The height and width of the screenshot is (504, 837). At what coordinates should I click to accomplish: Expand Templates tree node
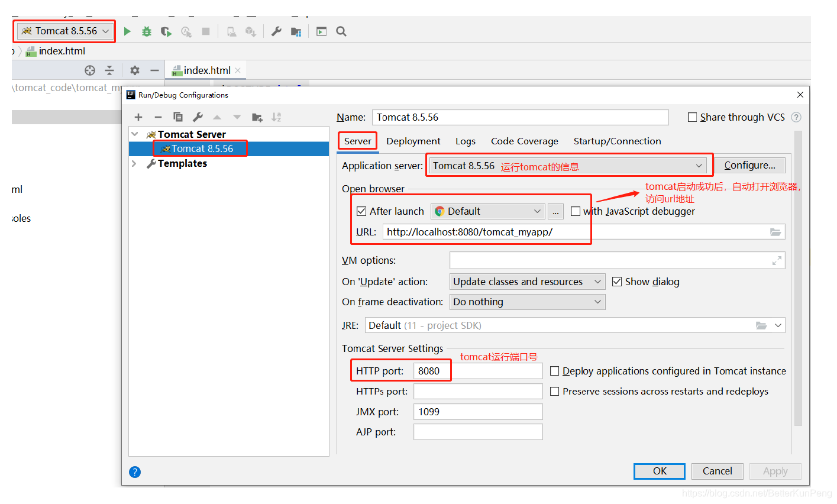coord(134,163)
